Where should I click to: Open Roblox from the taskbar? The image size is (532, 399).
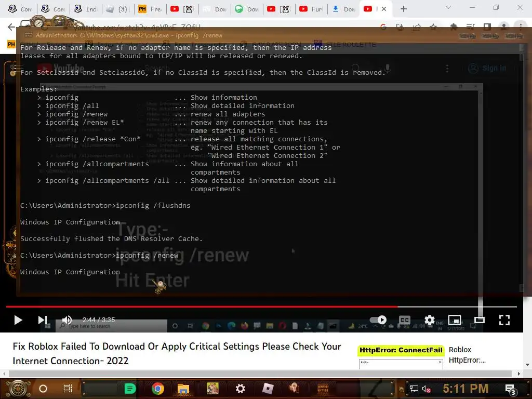[x=268, y=389]
